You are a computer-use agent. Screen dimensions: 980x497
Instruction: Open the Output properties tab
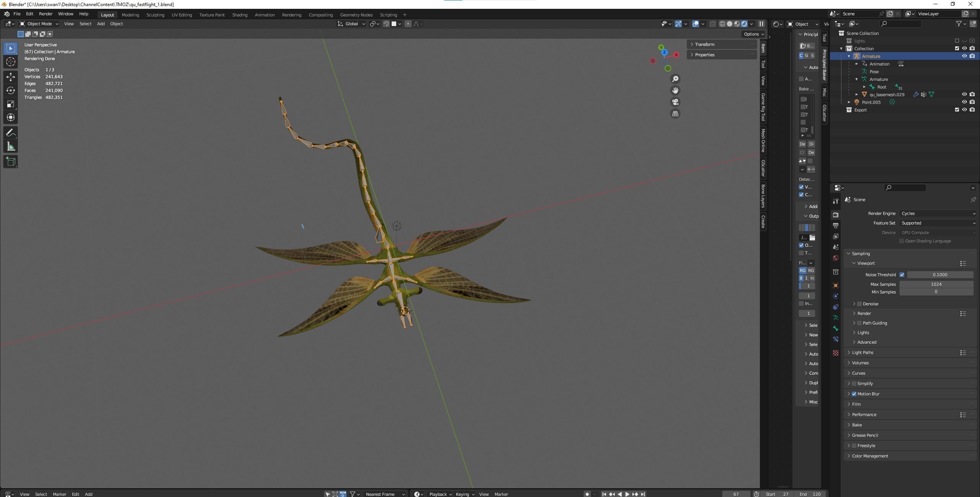point(836,226)
